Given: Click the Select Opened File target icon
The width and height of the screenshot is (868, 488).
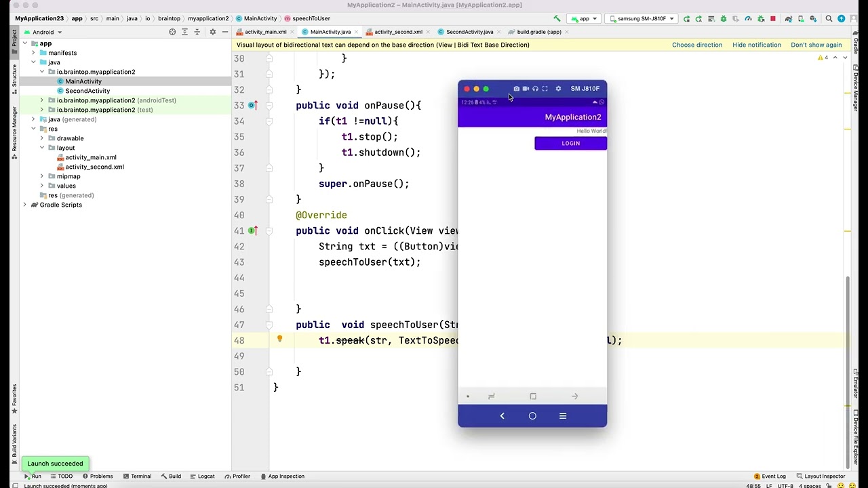Looking at the screenshot, I should point(172,32).
